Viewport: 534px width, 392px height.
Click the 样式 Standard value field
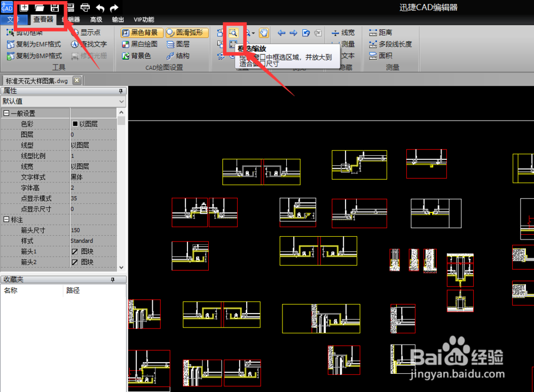(93, 241)
